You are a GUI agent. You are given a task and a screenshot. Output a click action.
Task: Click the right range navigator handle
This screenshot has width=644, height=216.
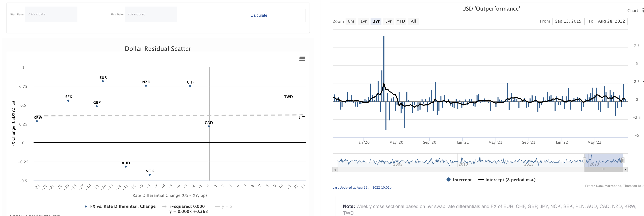coord(623,160)
